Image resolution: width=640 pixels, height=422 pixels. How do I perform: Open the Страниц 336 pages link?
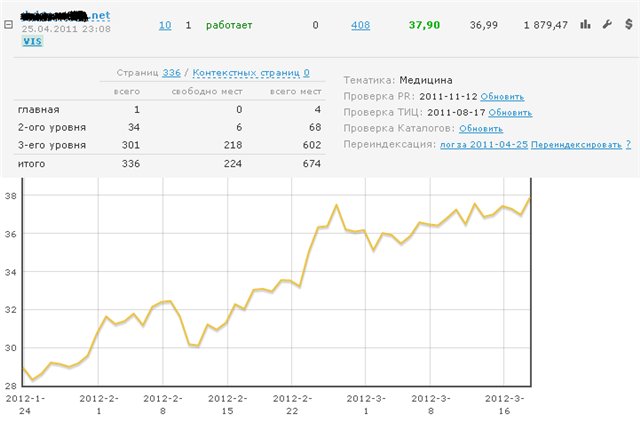[x=171, y=72]
